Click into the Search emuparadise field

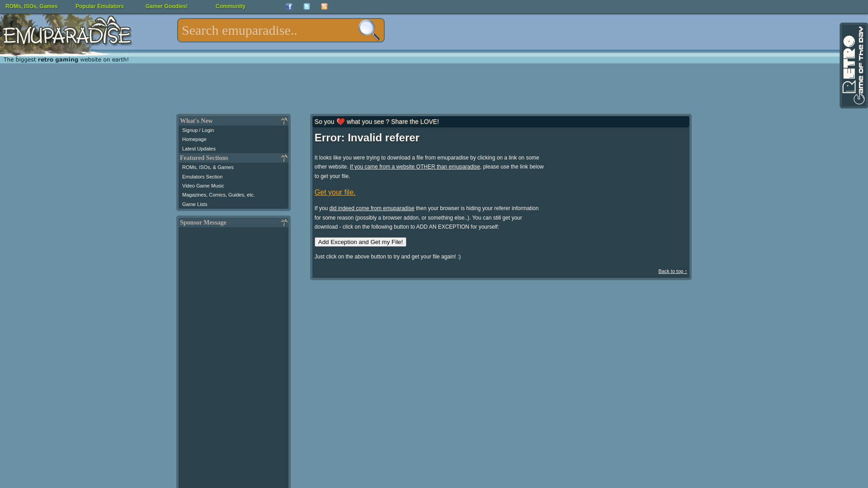[267, 30]
